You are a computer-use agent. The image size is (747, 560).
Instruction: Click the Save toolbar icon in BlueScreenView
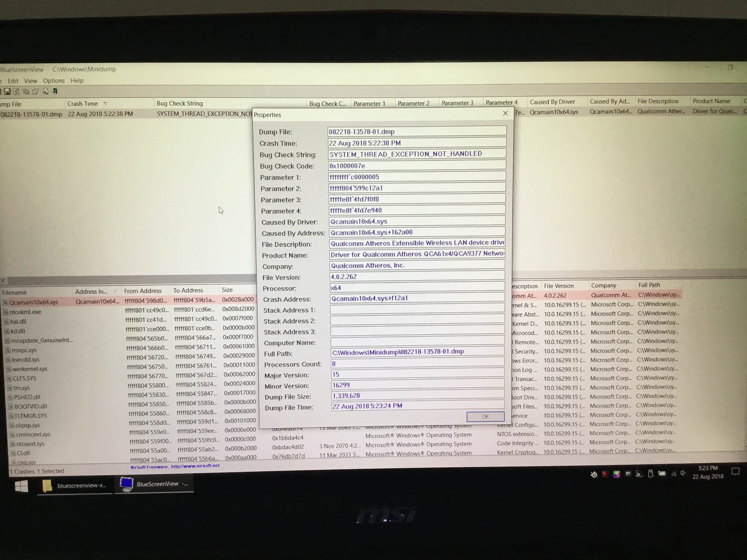(x=7, y=92)
